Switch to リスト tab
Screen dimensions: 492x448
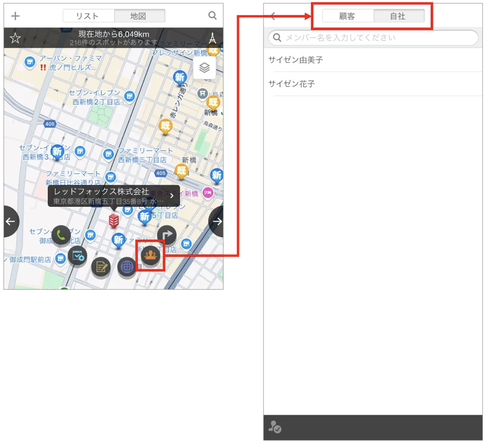coord(89,16)
